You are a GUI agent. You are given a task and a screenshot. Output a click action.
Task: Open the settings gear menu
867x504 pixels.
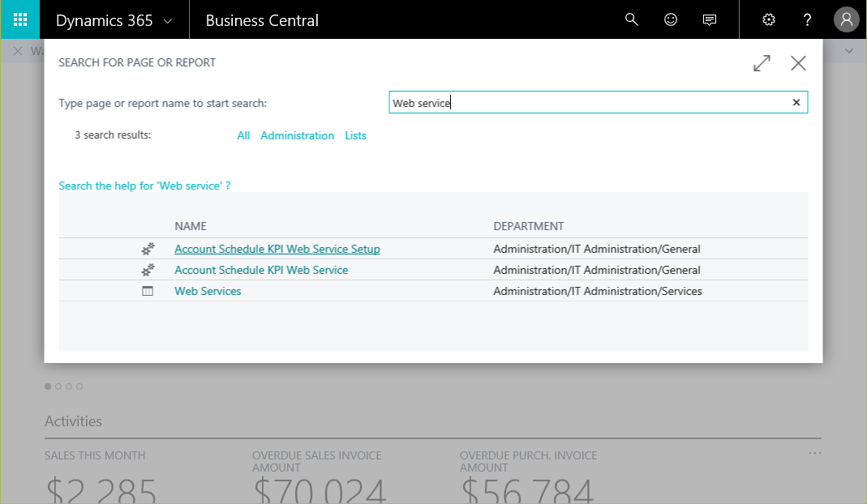[x=769, y=20]
